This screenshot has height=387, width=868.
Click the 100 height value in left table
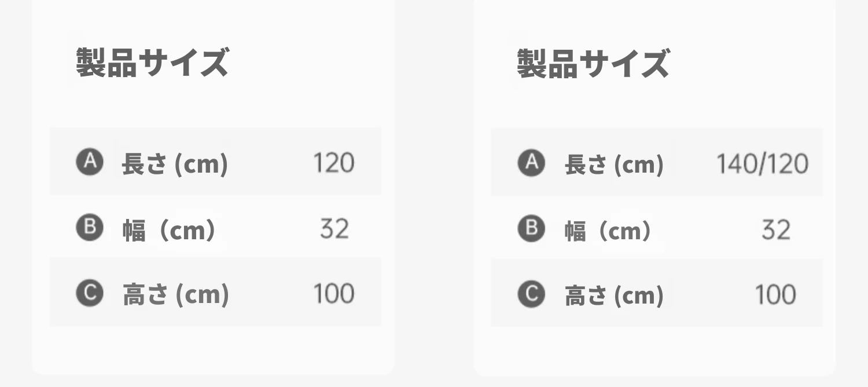[334, 294]
